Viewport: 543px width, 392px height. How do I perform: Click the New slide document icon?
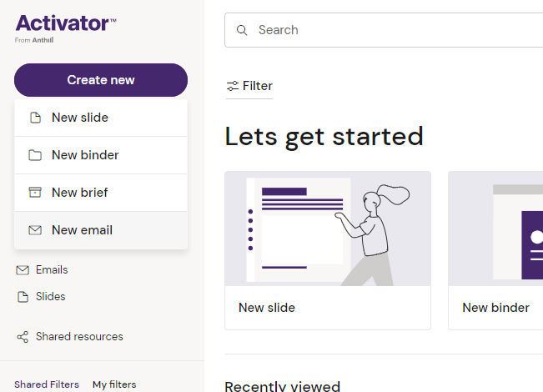pyautogui.click(x=35, y=118)
